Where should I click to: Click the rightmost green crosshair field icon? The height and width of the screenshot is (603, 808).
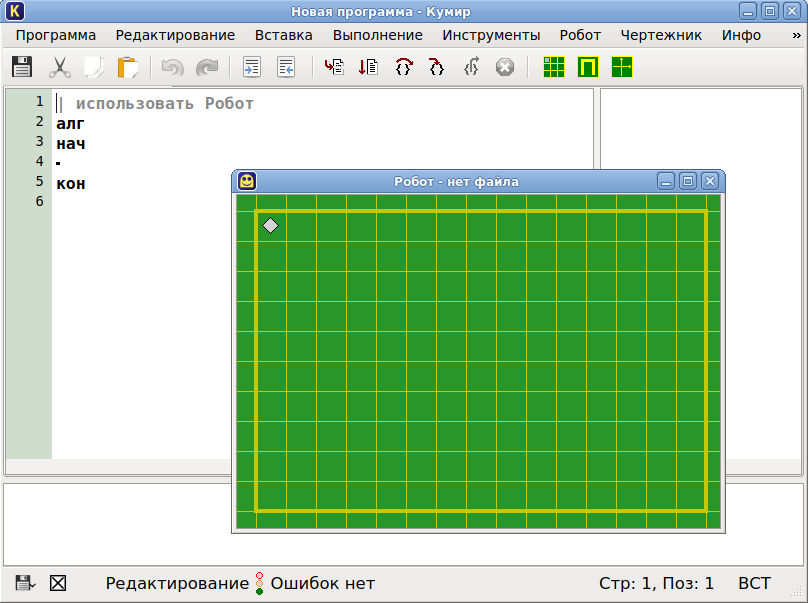click(x=622, y=67)
